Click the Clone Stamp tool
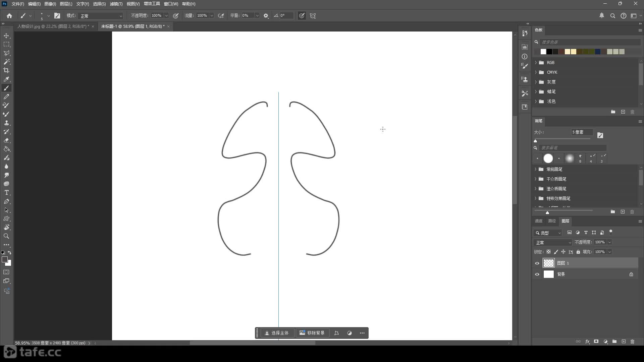 point(6,123)
